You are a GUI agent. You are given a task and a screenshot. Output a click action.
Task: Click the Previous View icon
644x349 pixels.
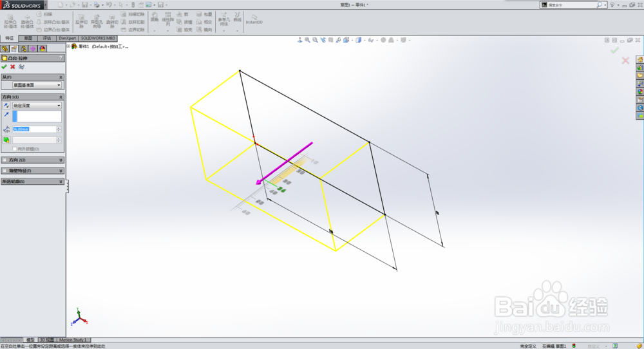click(323, 40)
